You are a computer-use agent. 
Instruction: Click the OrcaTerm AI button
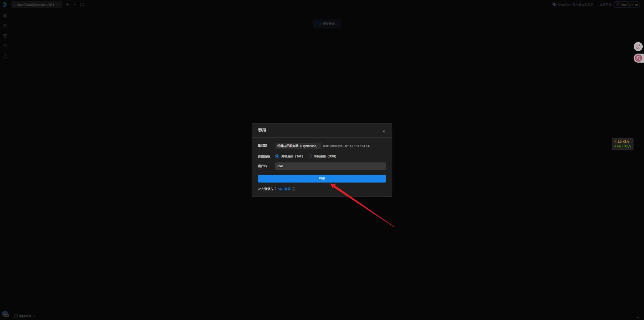pyautogui.click(x=627, y=5)
